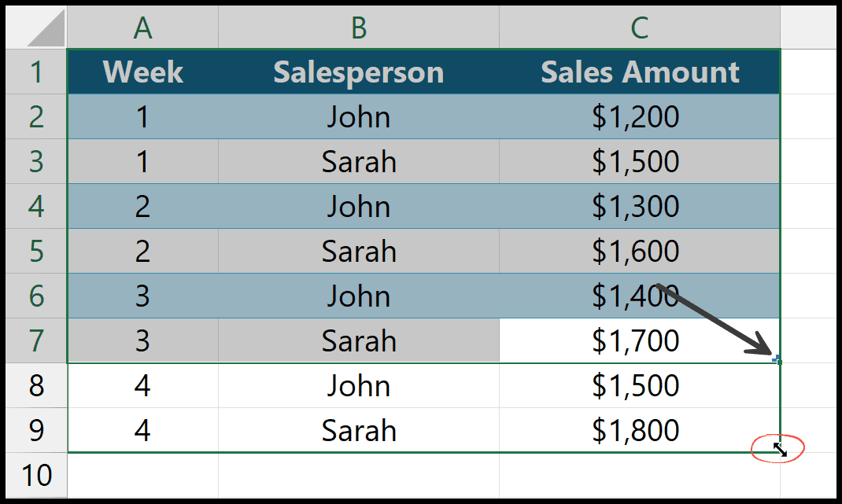
Task: Click the Sales Amount header cell
Action: [639, 72]
